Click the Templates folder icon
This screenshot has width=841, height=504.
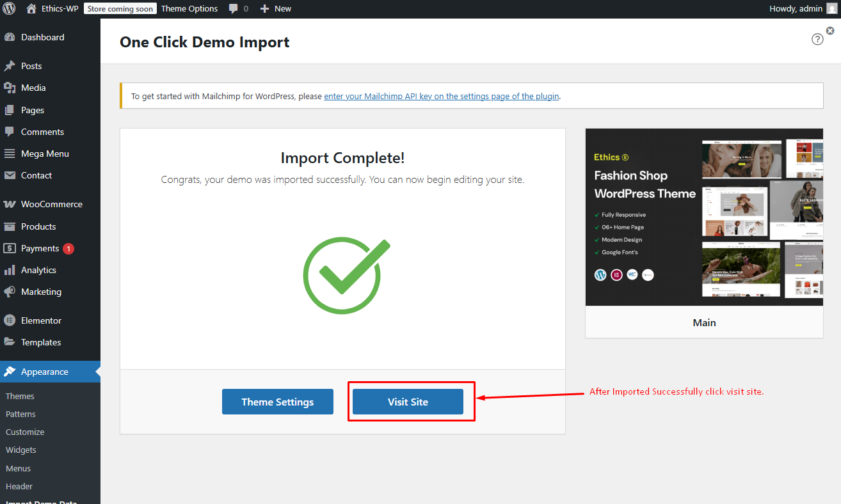[10, 342]
